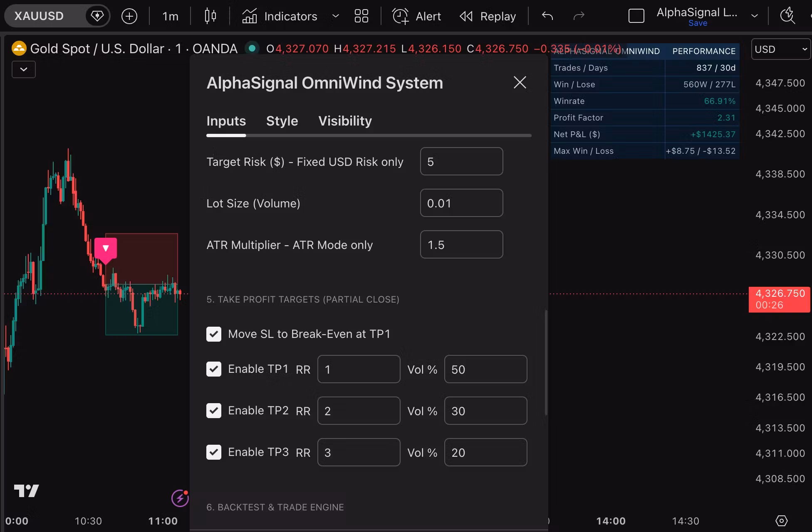Click the Gold Spot symbol logo
812x532 pixels.
click(x=19, y=49)
